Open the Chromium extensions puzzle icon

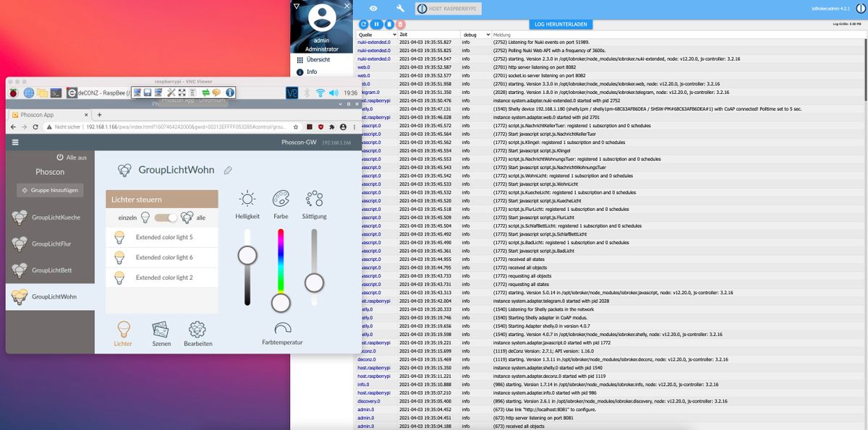(x=332, y=126)
